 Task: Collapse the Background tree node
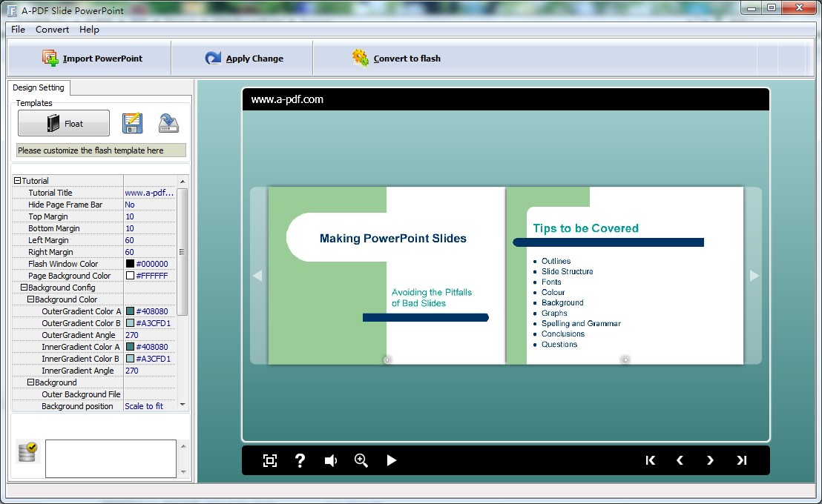pos(30,382)
